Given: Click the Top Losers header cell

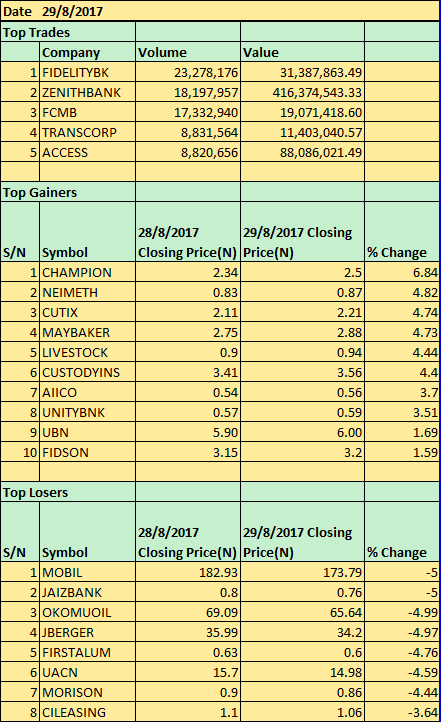Looking at the screenshot, I should [x=68, y=492].
